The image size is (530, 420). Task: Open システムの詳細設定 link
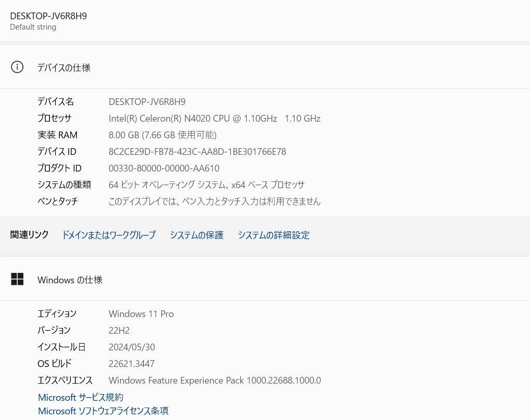tap(274, 234)
